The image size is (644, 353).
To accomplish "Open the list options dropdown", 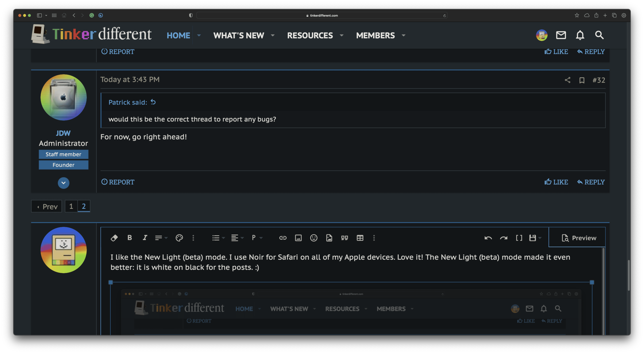I will 218,238.
